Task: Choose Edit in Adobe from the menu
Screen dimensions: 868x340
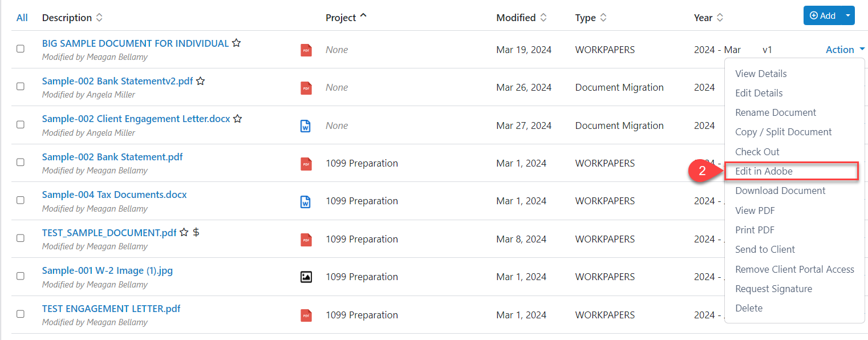Action: point(764,171)
